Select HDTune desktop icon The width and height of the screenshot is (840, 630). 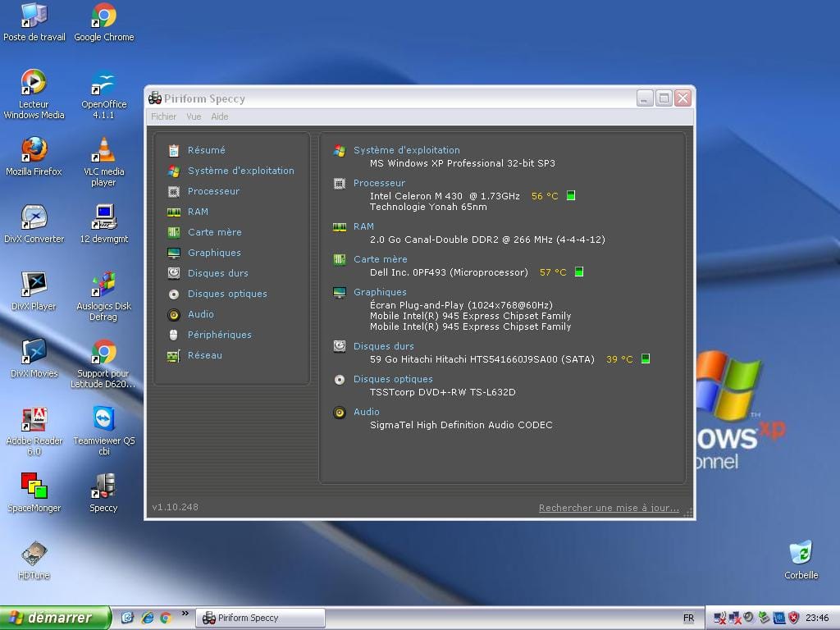[34, 560]
